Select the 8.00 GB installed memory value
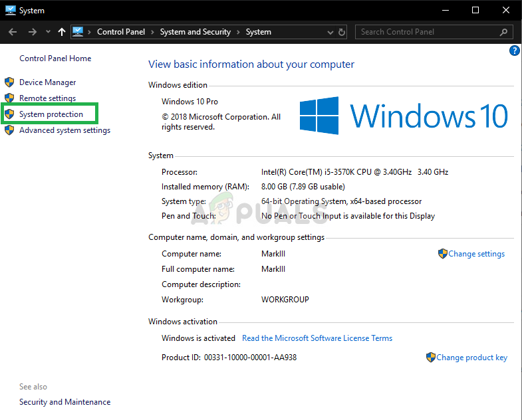The width and height of the screenshot is (522, 420). pyautogui.click(x=303, y=187)
